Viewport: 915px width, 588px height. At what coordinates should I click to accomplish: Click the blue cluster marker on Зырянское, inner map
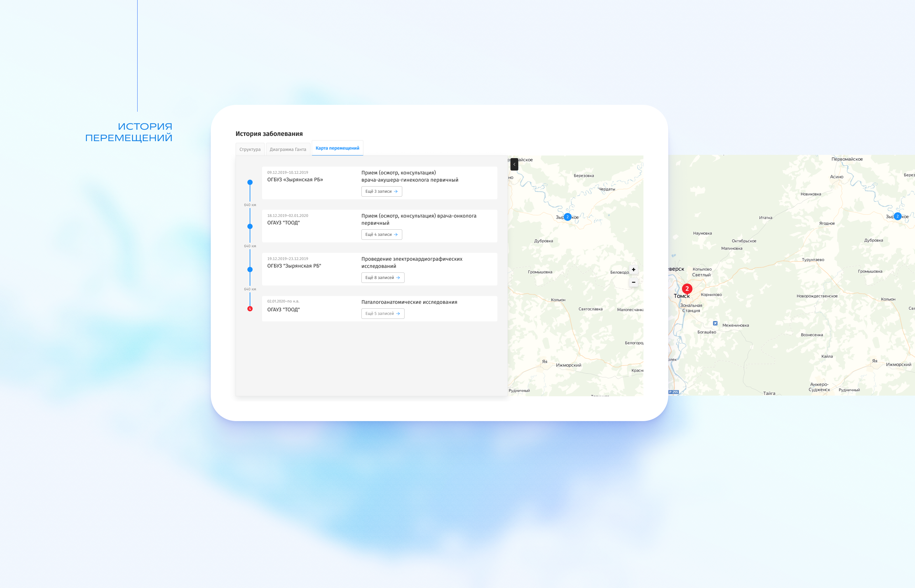(568, 217)
